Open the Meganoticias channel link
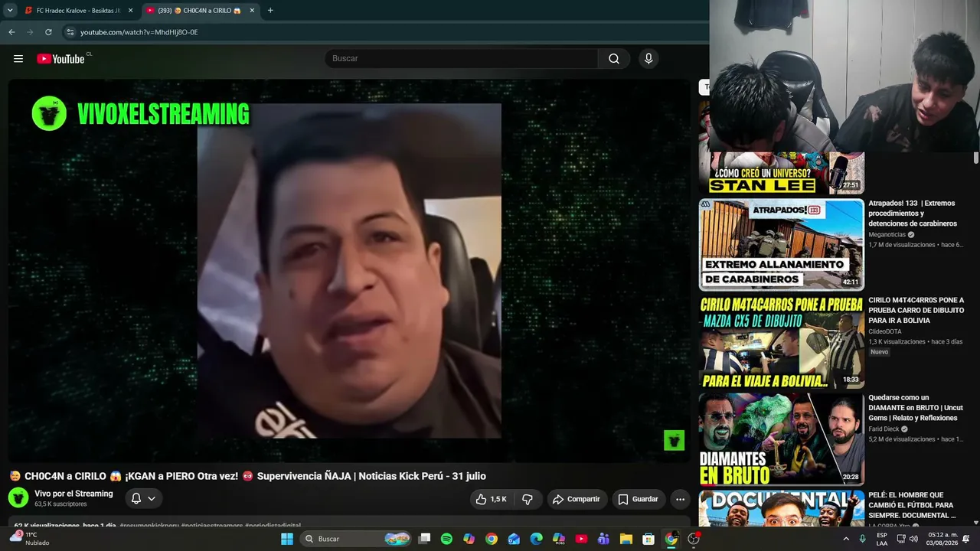 tap(887, 235)
